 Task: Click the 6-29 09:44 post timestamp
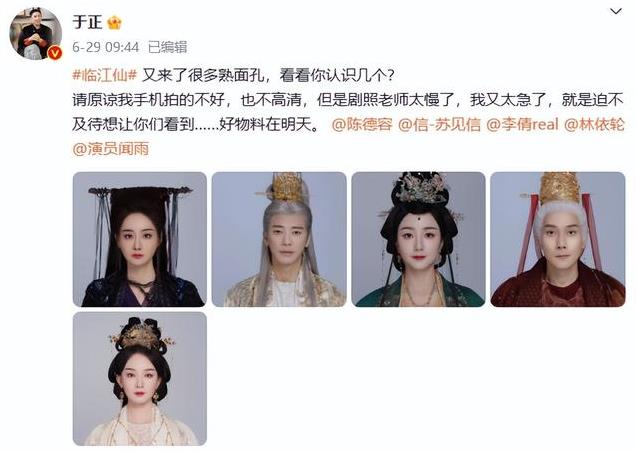[x=105, y=47]
